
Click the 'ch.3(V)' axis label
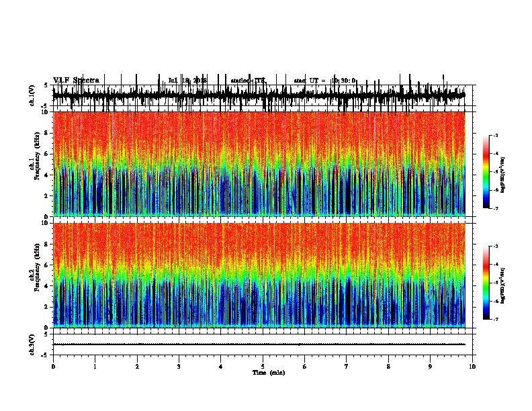(x=32, y=345)
